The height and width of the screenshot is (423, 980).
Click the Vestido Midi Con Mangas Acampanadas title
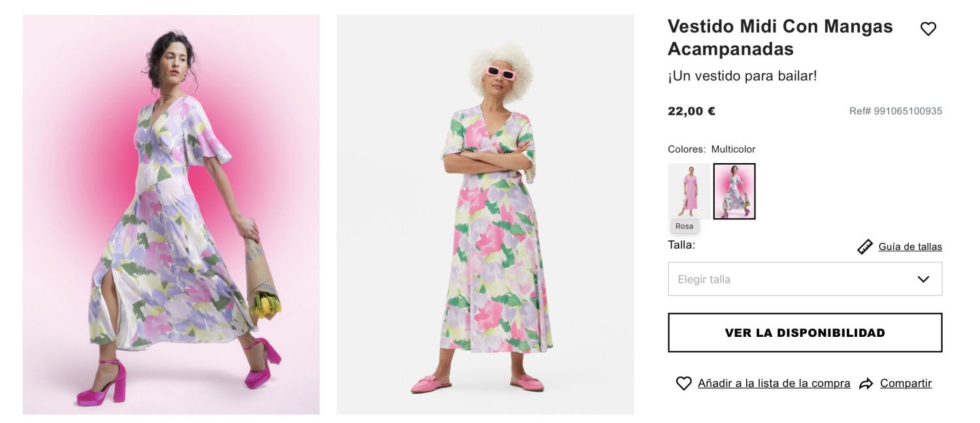[780, 37]
